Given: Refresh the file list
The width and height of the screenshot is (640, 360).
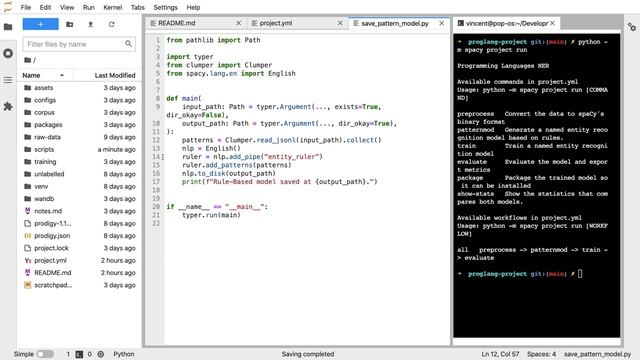Looking at the screenshot, I should point(111,24).
